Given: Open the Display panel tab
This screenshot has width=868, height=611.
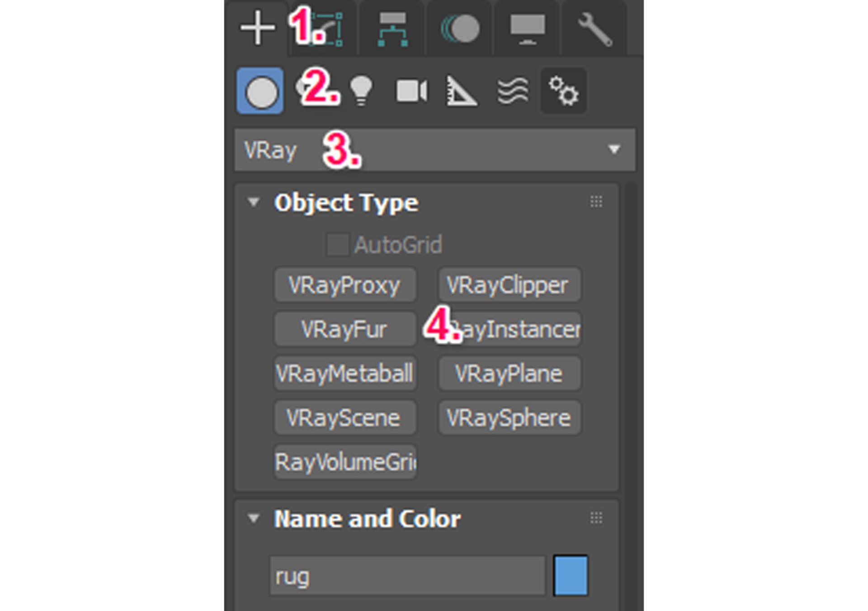Looking at the screenshot, I should [527, 29].
